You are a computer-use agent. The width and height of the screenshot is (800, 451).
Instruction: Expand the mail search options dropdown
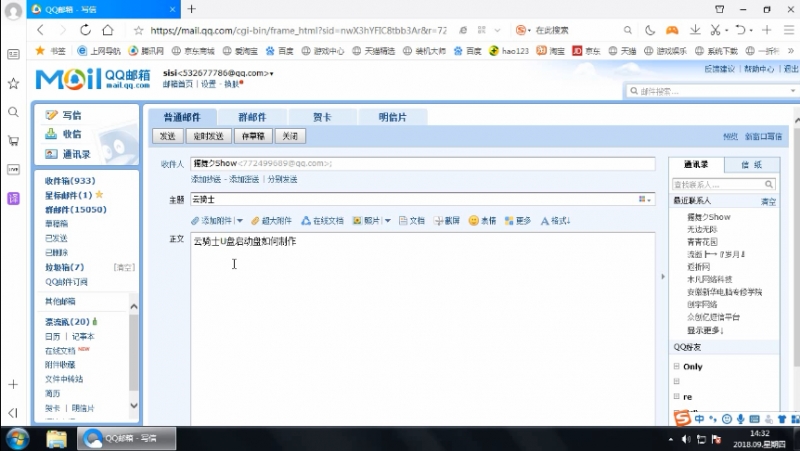[792, 91]
